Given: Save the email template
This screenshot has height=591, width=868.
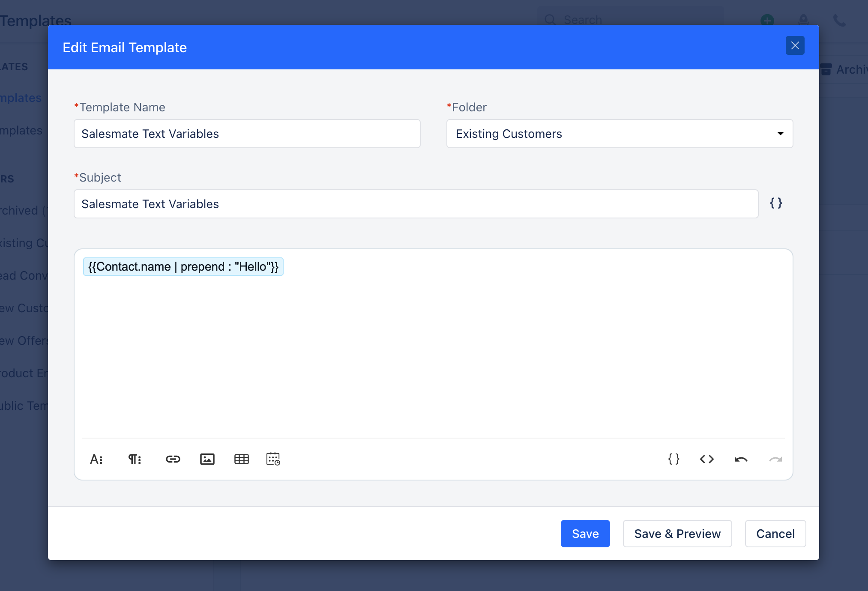Looking at the screenshot, I should pos(585,534).
